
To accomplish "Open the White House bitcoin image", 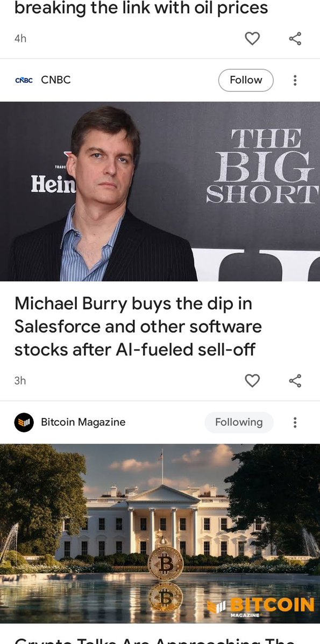I will click(x=160, y=533).
